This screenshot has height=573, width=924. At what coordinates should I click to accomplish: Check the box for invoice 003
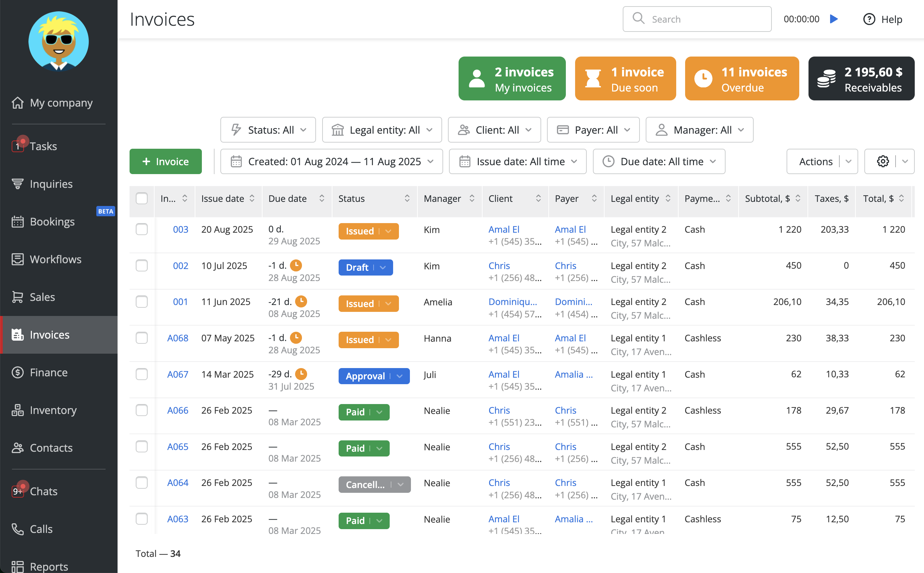coord(142,230)
